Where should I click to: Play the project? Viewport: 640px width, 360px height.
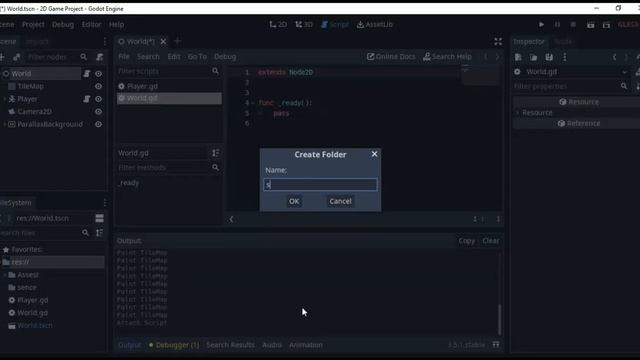pos(541,24)
